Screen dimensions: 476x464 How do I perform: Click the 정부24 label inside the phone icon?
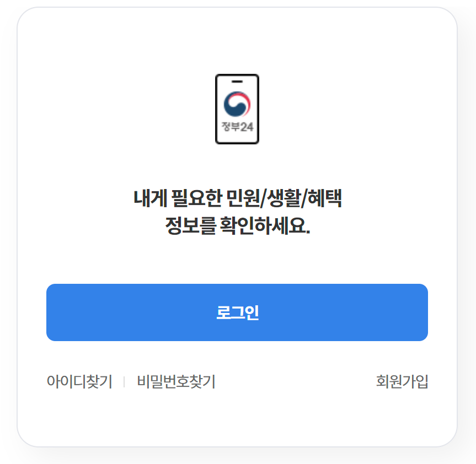237,127
